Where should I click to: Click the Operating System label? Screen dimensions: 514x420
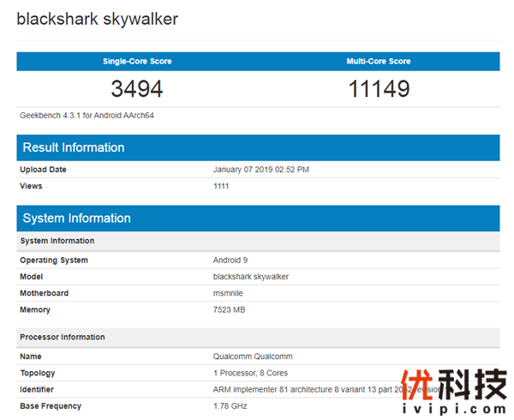point(54,261)
